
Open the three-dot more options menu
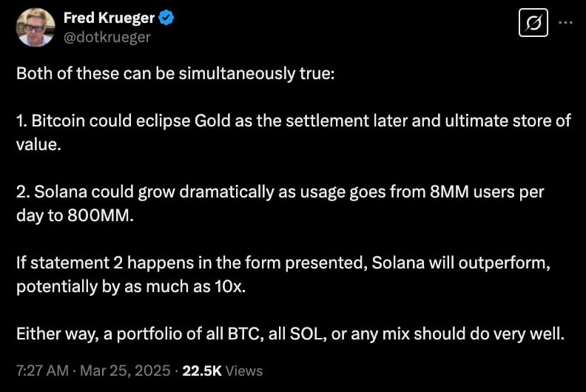[565, 23]
